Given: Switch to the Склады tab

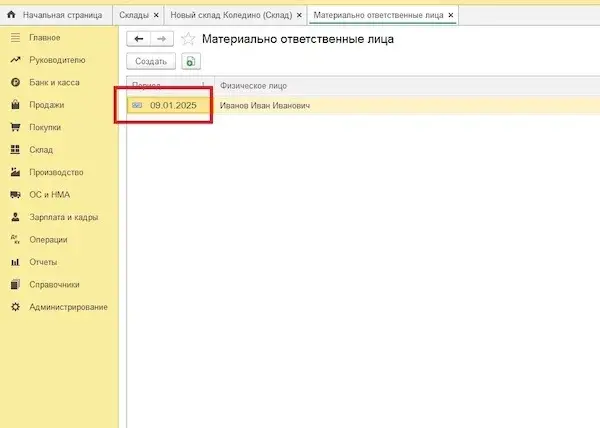Looking at the screenshot, I should click(134, 16).
